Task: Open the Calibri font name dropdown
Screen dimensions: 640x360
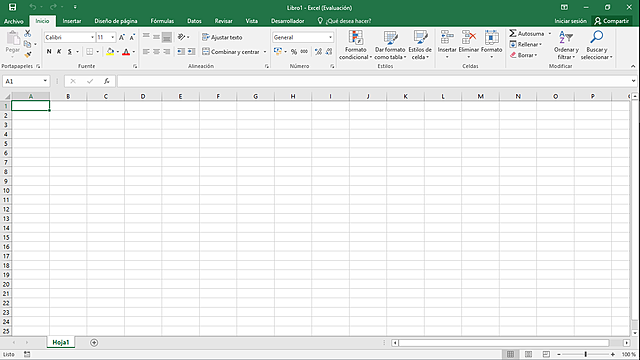Action: (x=92, y=37)
